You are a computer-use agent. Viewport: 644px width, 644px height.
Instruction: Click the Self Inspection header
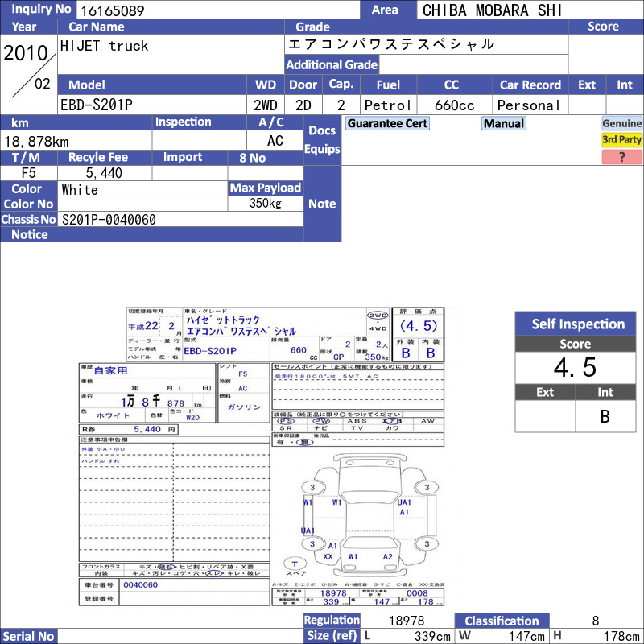(x=576, y=324)
